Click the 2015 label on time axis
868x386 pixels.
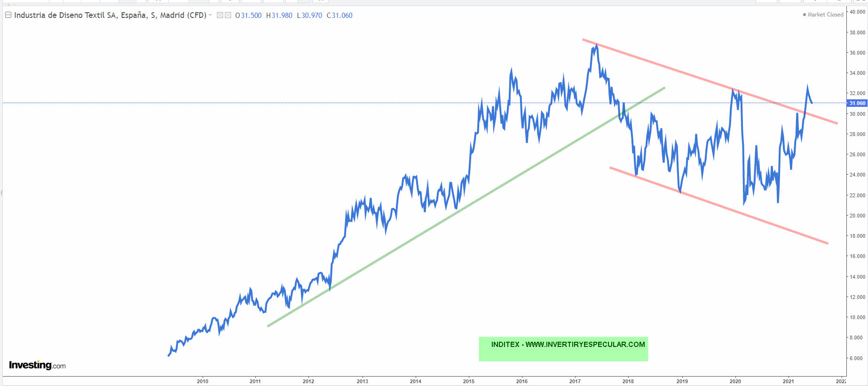(468, 381)
